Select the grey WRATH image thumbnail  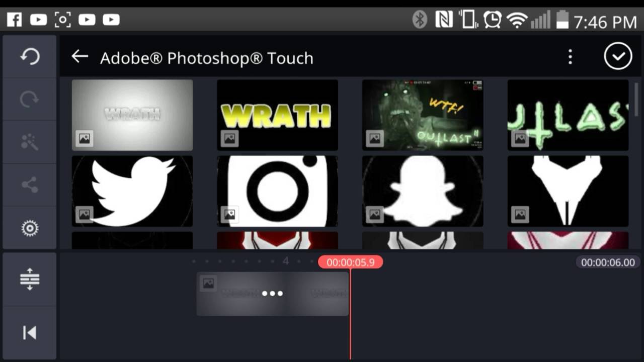pos(132,115)
